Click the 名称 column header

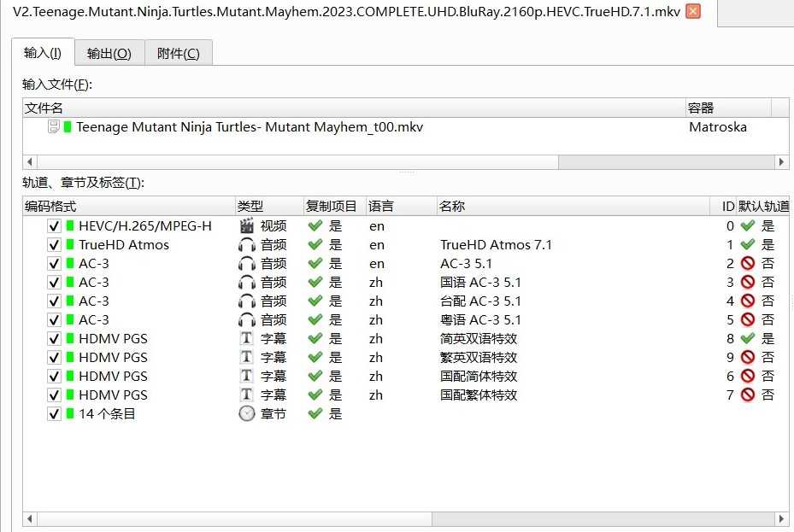click(573, 207)
